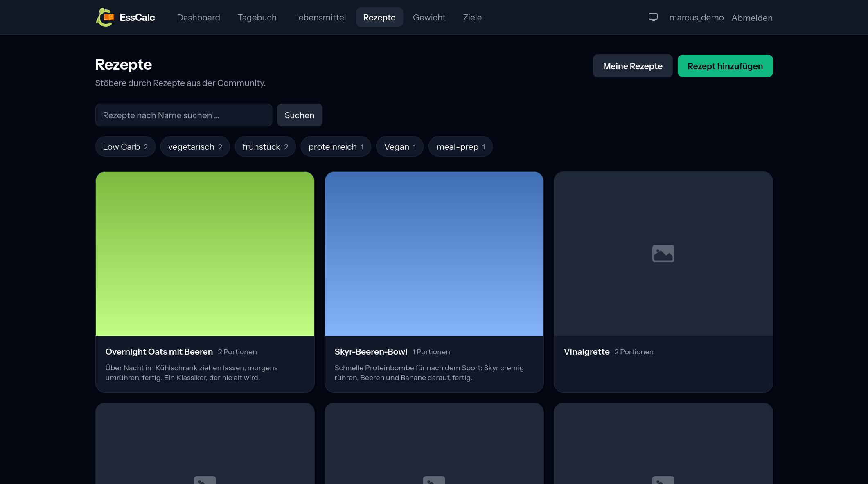
Task: Click the Skyr-Beeren-Bowl recipe title
Action: [371, 352]
